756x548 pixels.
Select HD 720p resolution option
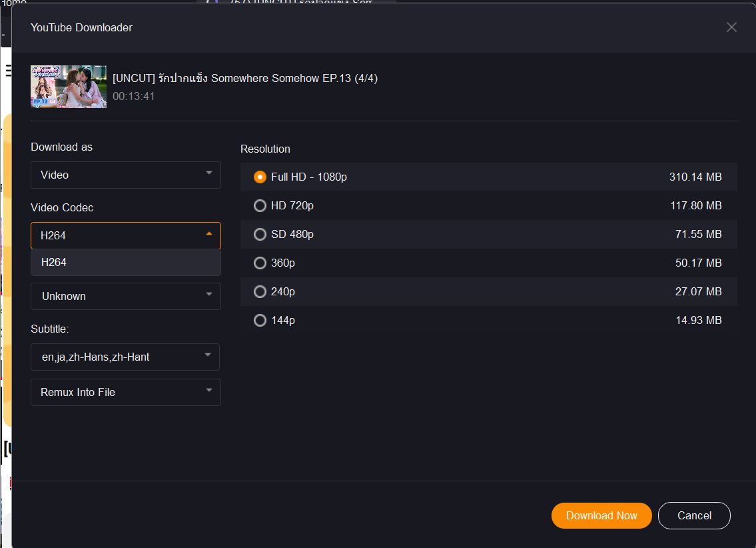[x=260, y=206]
